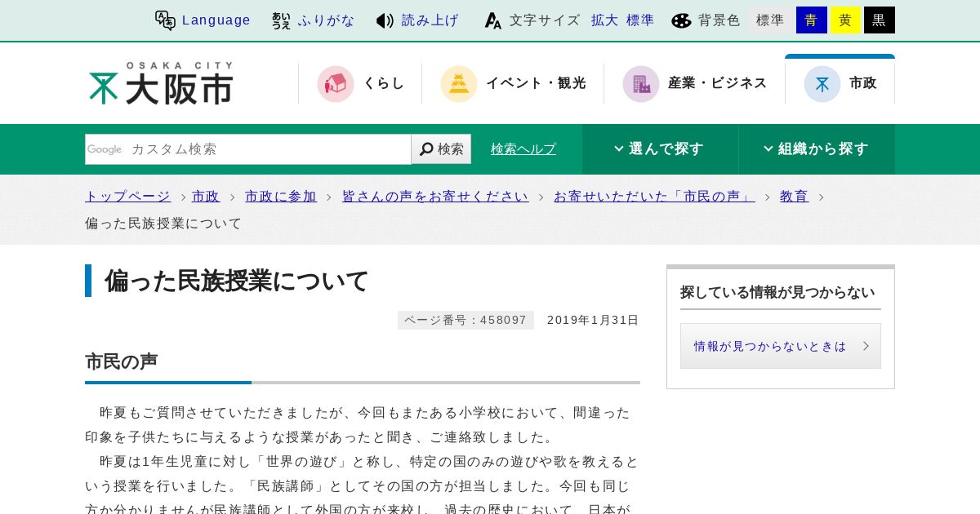Open the イベント・観光 navigation tab
Screen dimensions: 980x514
513,83
